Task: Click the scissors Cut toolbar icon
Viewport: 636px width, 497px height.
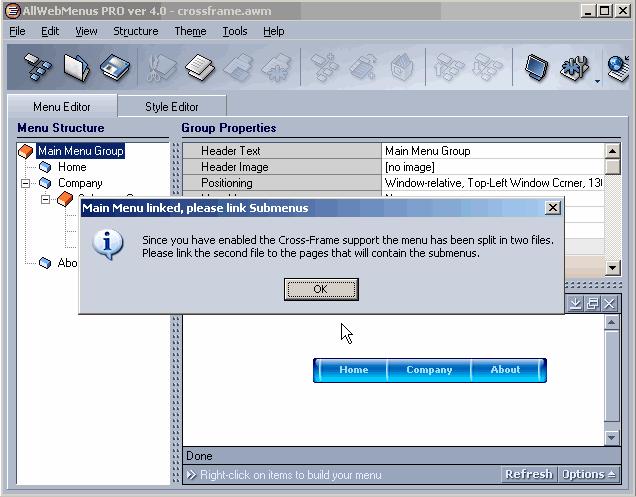Action: pos(160,67)
